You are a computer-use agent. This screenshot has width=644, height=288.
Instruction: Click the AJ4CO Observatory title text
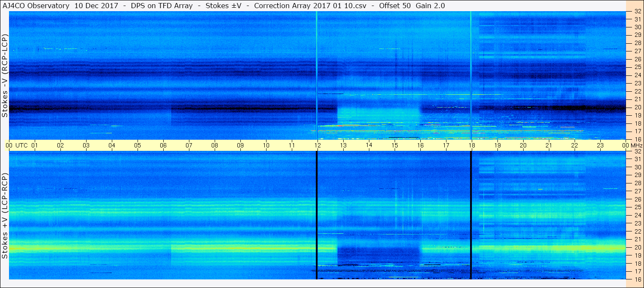tap(36, 6)
